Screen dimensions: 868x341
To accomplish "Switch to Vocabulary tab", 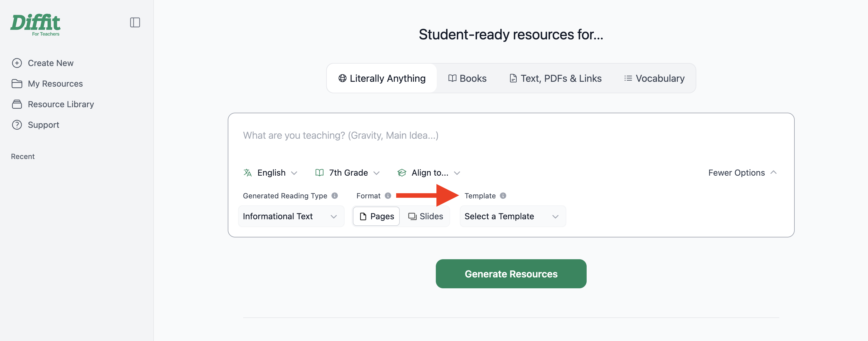I will [654, 78].
